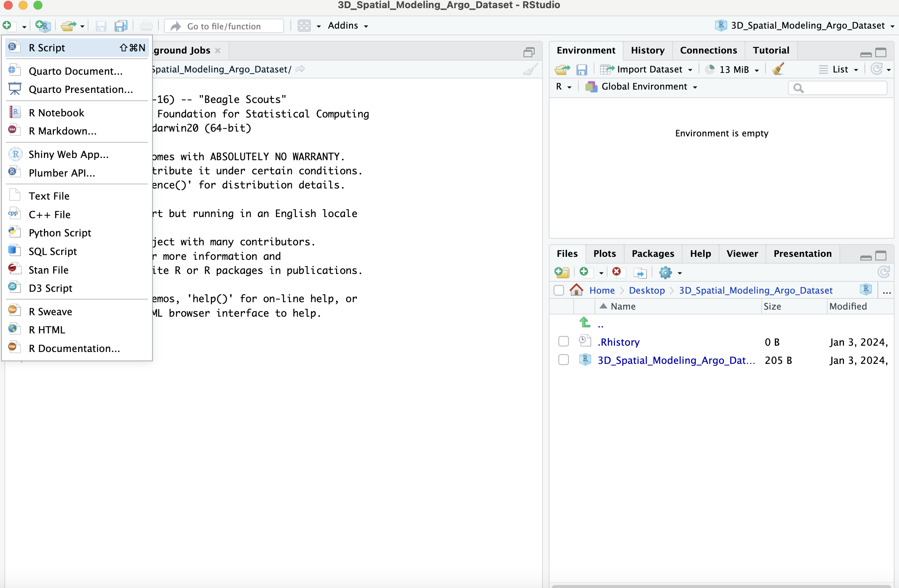Select Python Script file type
The image size is (899, 588).
(x=60, y=232)
